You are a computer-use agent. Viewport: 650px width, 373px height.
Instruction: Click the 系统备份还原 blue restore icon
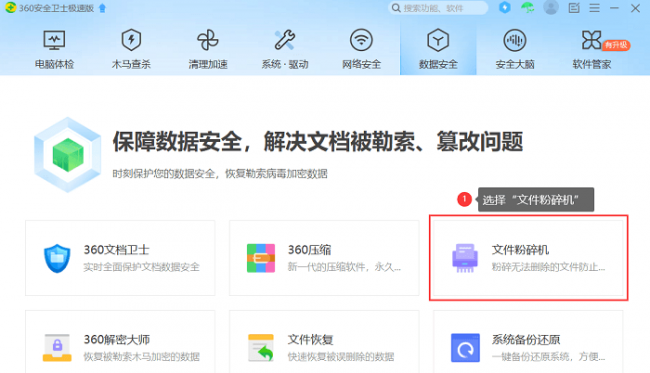tap(465, 348)
